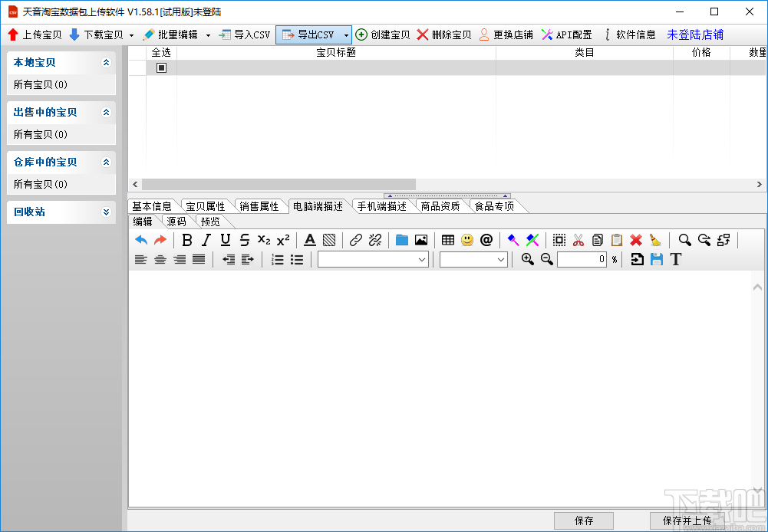768x532 pixels.
Task: Cut selection with the scissors icon
Action: click(x=578, y=240)
